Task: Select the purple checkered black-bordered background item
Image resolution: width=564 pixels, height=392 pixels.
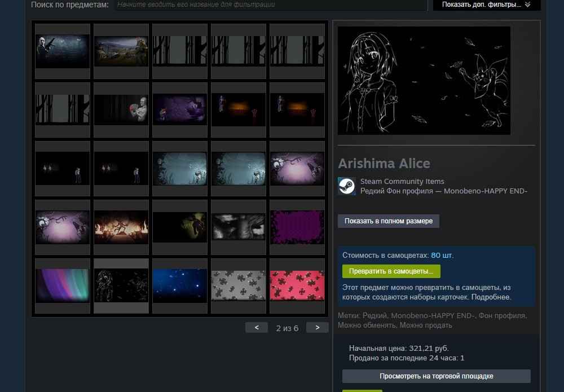Action: tap(297, 227)
